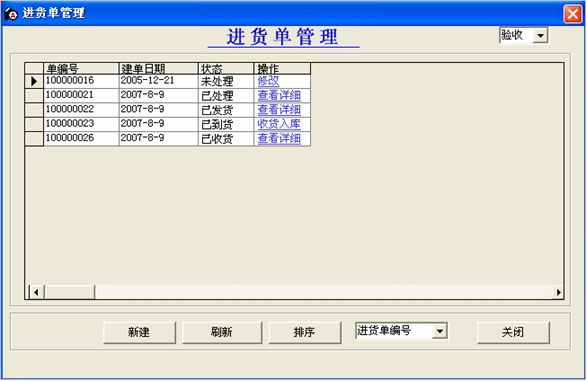The width and height of the screenshot is (587, 381).
Task: Click 收货入库 link for order 100000023
Action: tap(279, 124)
